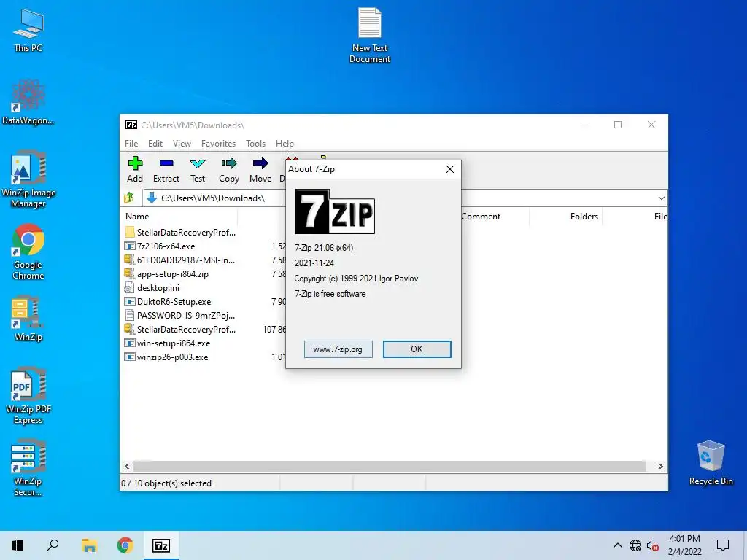Open the Edit menu
This screenshot has width=747, height=560.
pyautogui.click(x=155, y=144)
